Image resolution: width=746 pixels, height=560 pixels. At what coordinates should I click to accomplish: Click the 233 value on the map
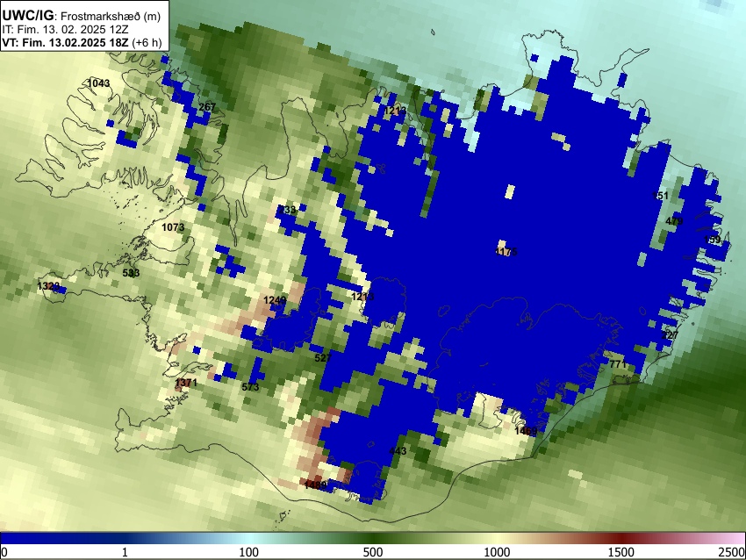coord(287,210)
